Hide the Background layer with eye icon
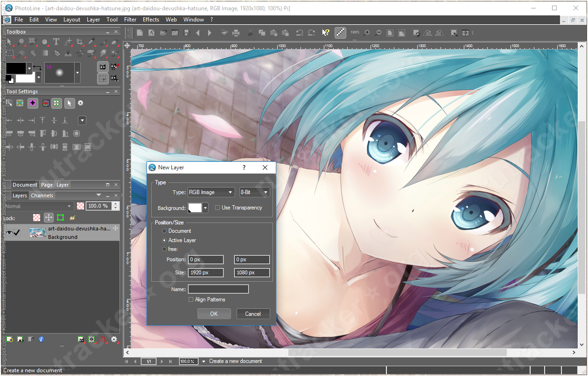Image resolution: width=588 pixels, height=376 pixels. (8, 232)
